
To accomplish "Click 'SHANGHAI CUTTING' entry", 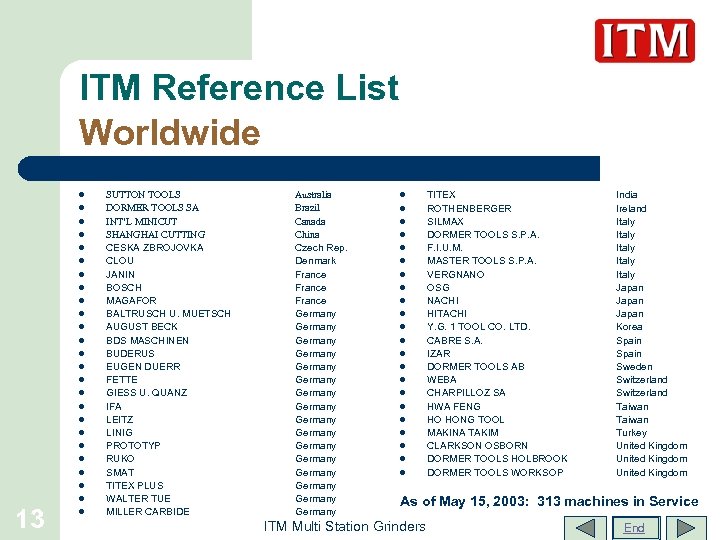I will (155, 234).
